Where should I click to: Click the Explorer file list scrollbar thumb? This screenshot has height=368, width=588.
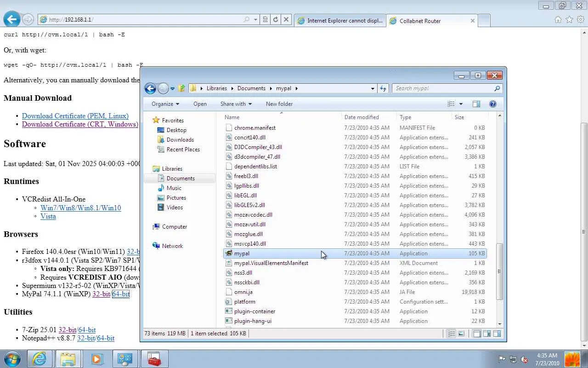(x=500, y=271)
